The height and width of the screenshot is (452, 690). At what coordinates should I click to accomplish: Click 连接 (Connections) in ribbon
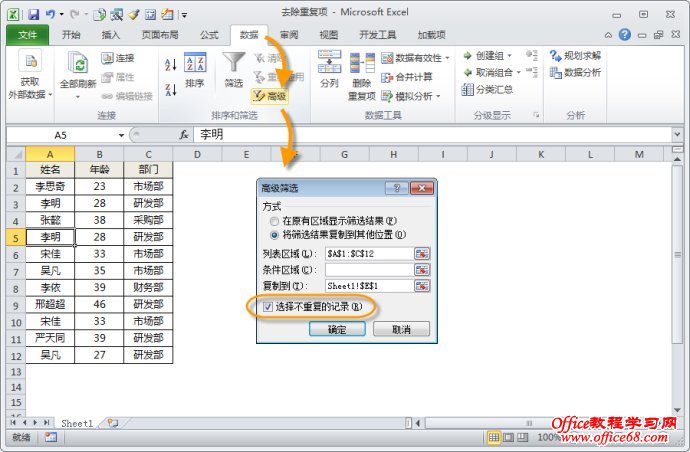pyautogui.click(x=118, y=58)
